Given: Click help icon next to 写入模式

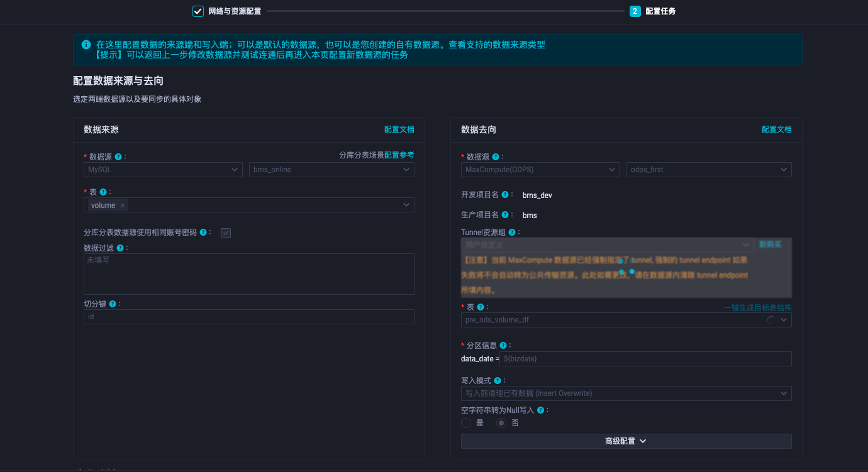Looking at the screenshot, I should pyautogui.click(x=498, y=381).
